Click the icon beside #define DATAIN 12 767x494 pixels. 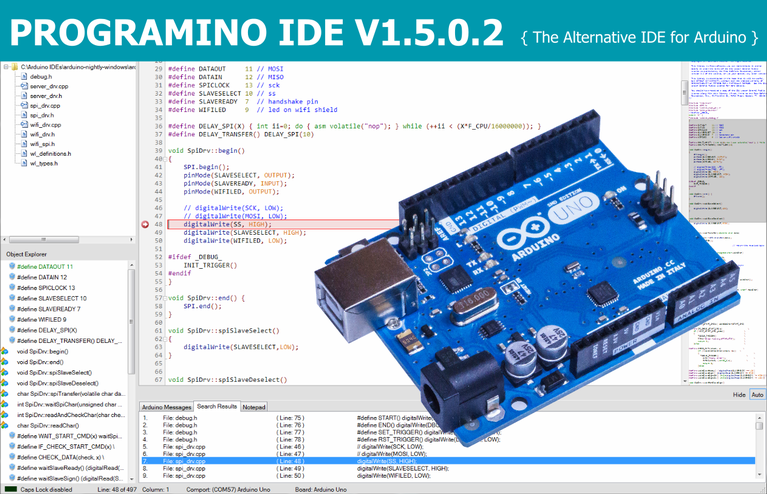12,277
